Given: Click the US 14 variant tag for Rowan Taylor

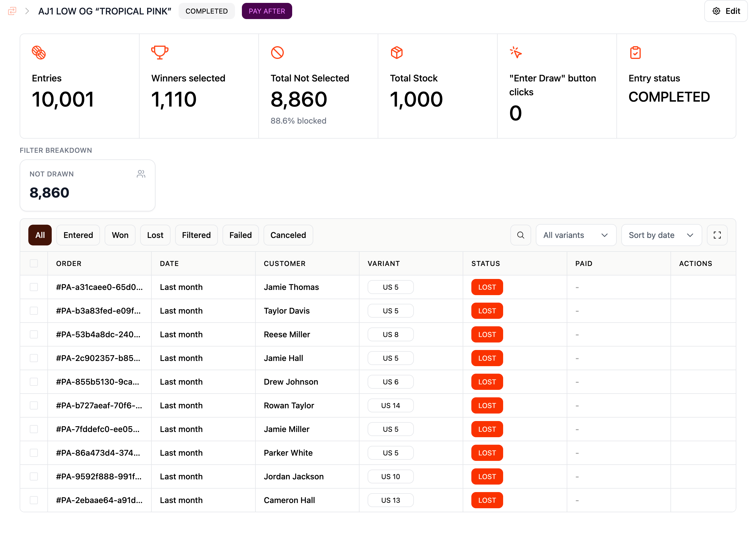Looking at the screenshot, I should (390, 405).
